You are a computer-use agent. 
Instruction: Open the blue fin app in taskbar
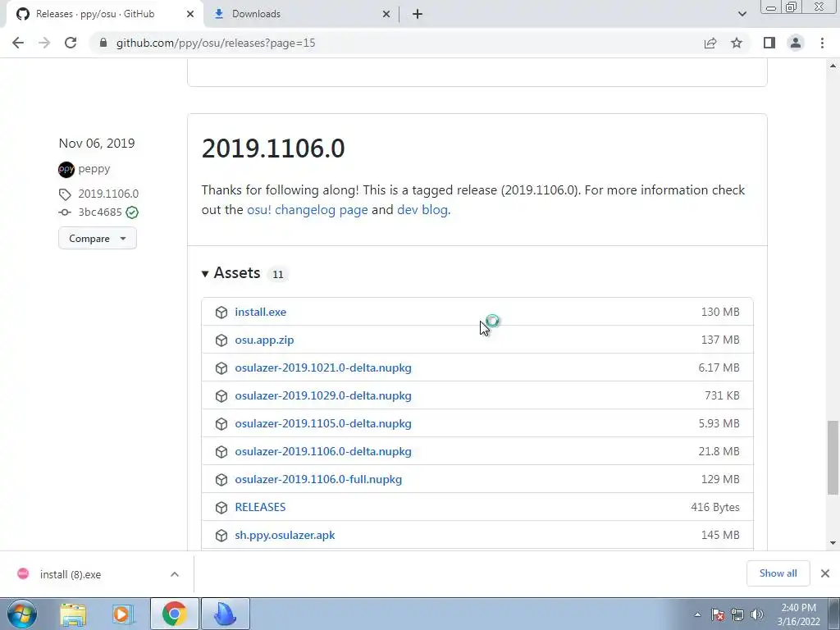pos(226,614)
